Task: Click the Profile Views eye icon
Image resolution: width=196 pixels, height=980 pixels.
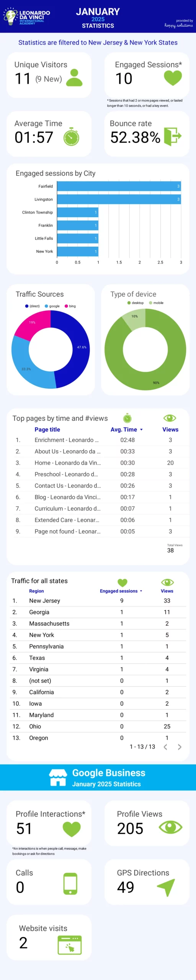Action: tap(171, 827)
